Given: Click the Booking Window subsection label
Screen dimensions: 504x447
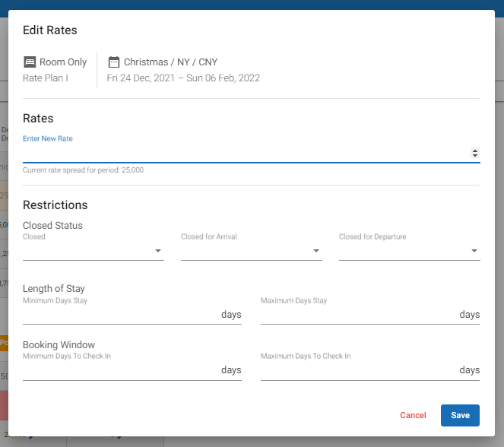Looking at the screenshot, I should point(58,344).
